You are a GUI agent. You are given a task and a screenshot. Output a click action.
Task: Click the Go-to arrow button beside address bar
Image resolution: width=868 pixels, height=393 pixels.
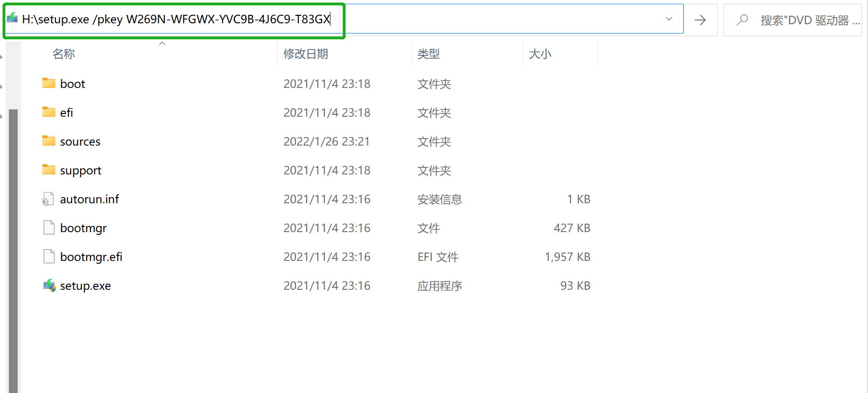click(700, 20)
